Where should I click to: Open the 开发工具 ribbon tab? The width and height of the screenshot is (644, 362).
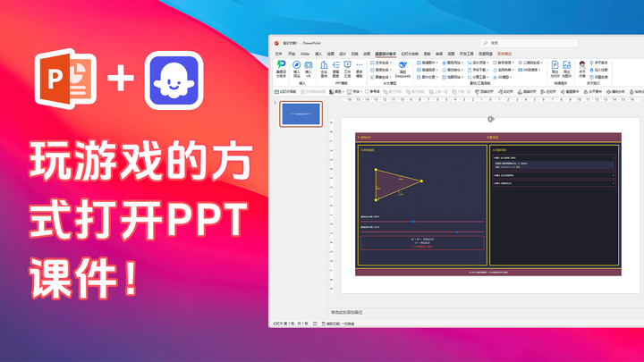tap(466, 54)
